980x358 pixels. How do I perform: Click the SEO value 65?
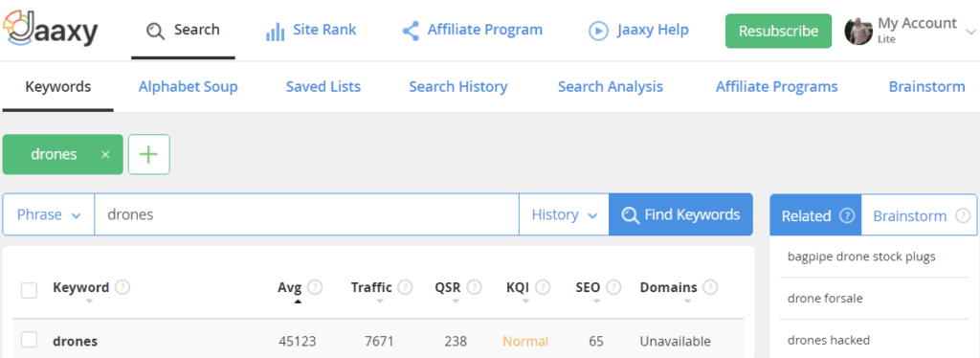596,341
